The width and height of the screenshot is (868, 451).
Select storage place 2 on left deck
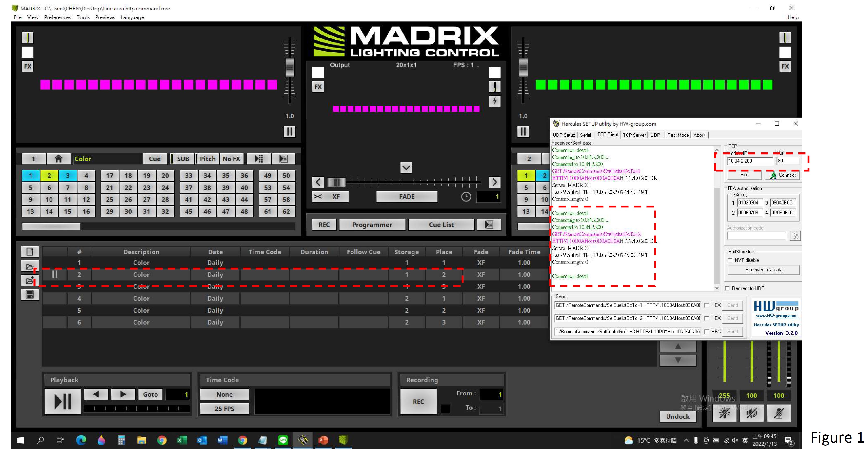coord(49,175)
